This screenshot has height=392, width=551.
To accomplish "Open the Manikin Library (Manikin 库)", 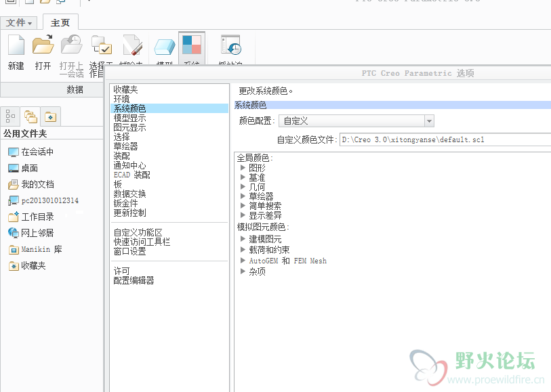I will point(35,249).
